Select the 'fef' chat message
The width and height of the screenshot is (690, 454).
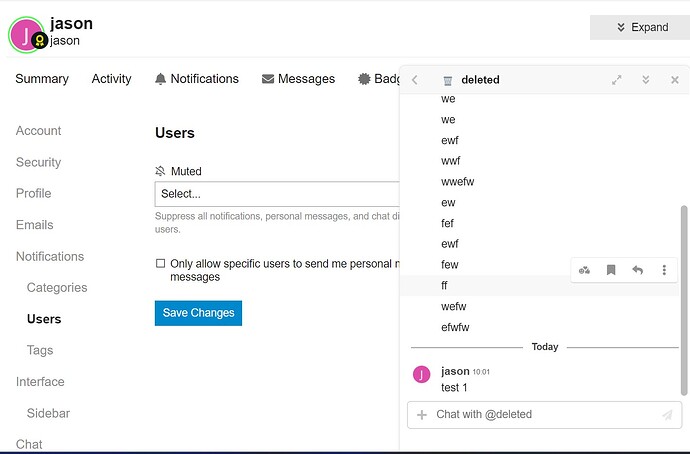pyautogui.click(x=447, y=223)
